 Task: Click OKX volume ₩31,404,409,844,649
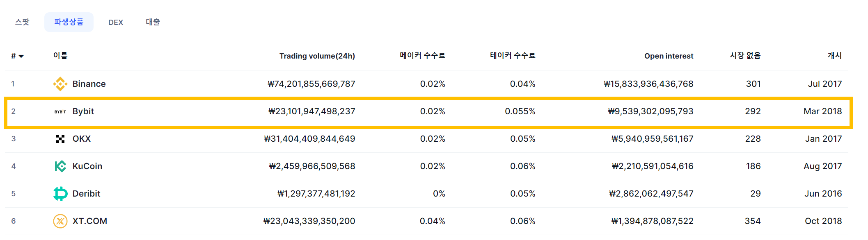[x=310, y=139]
